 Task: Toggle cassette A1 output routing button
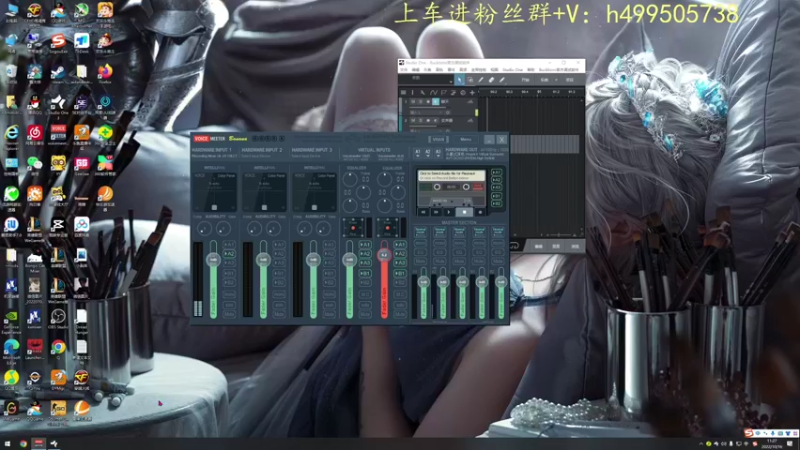[x=496, y=172]
